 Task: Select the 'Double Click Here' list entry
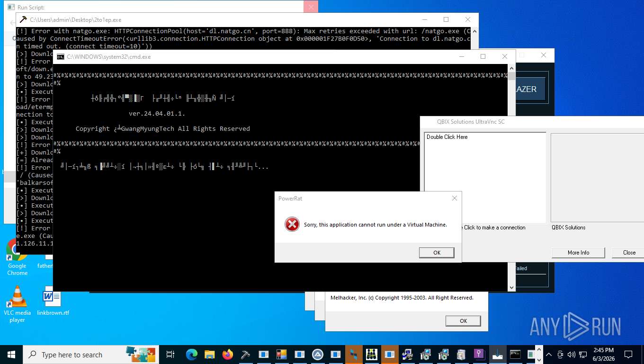click(x=447, y=137)
